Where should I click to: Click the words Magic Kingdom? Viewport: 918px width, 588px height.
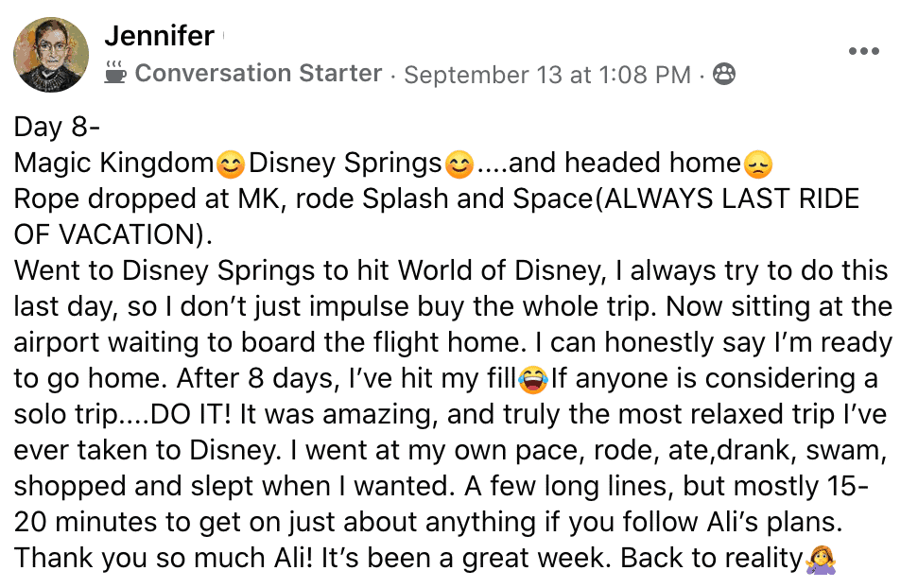click(x=114, y=164)
